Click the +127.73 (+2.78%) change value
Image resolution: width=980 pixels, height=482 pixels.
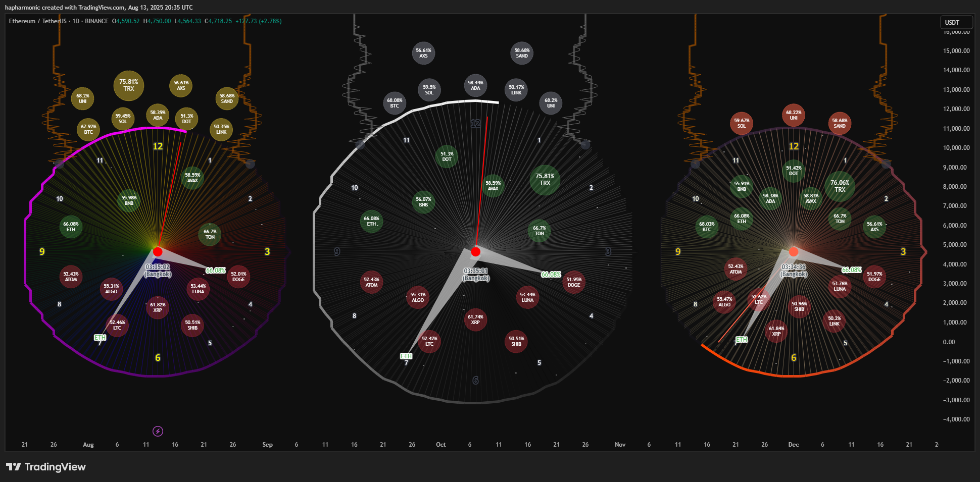point(259,21)
